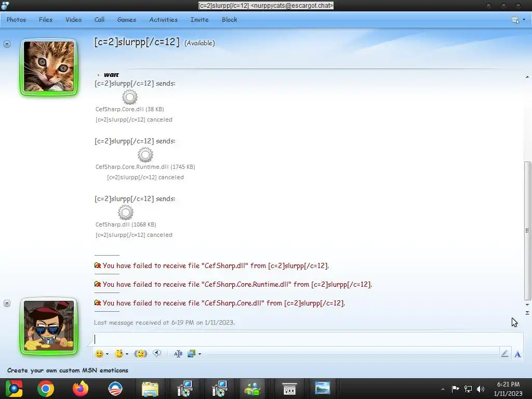Click the taskbar clock showing 6:21 PM
The image size is (532, 399).
pyautogui.click(x=508, y=384)
